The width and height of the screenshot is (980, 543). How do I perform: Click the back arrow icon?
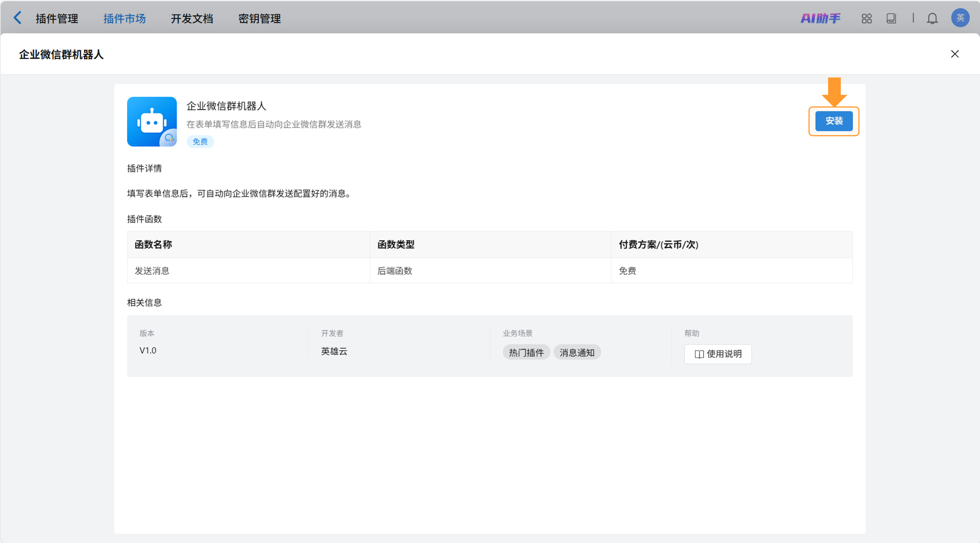(x=18, y=18)
